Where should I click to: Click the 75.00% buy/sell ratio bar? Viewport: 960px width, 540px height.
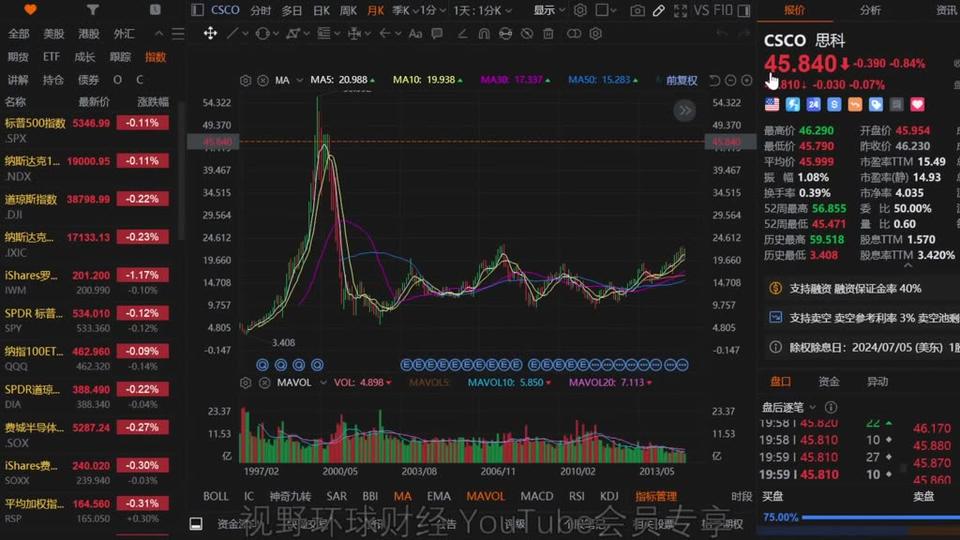click(860, 517)
